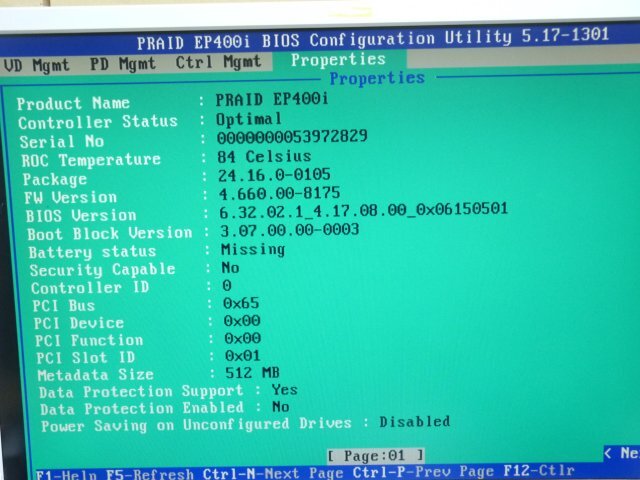Screen dimensions: 640x480
Task: Click the Next button at the bottom right
Action: pos(622,453)
